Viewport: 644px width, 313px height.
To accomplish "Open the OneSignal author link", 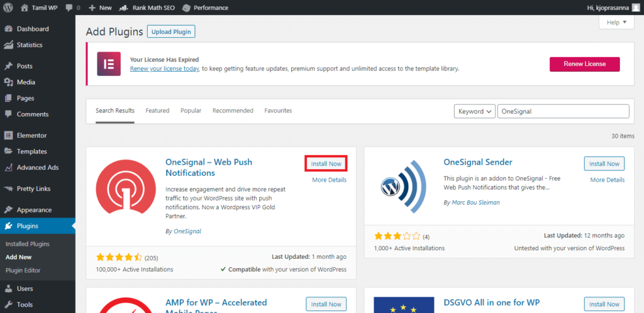I will point(187,231).
